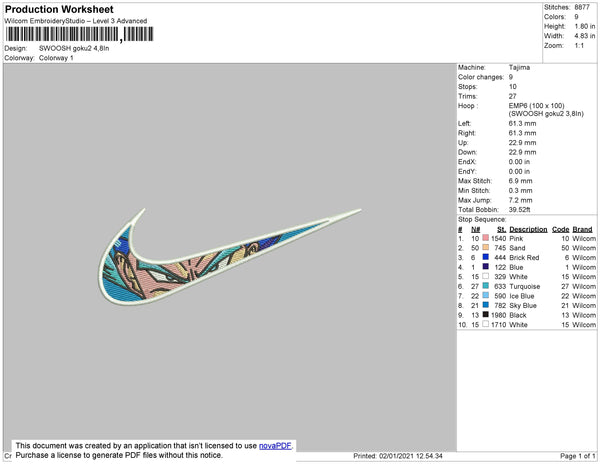Click the 'Right:' measurement label
The image size is (600, 464).
pyautogui.click(x=467, y=133)
